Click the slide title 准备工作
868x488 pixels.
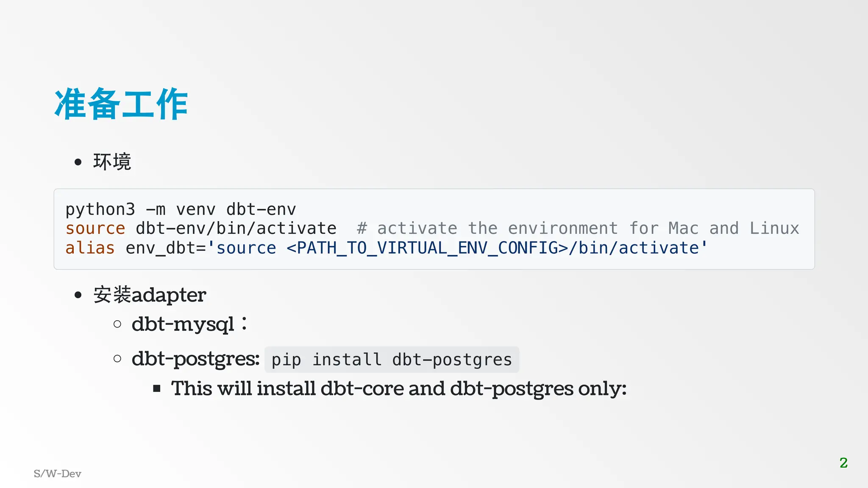pos(121,104)
